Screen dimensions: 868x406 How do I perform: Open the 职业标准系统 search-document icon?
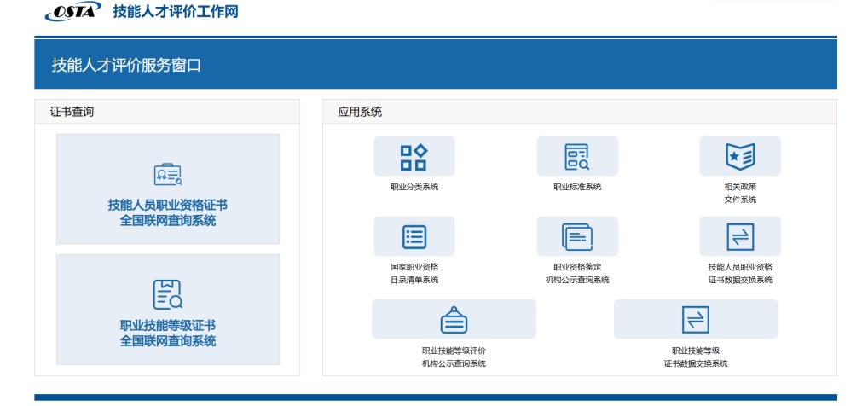(576, 157)
